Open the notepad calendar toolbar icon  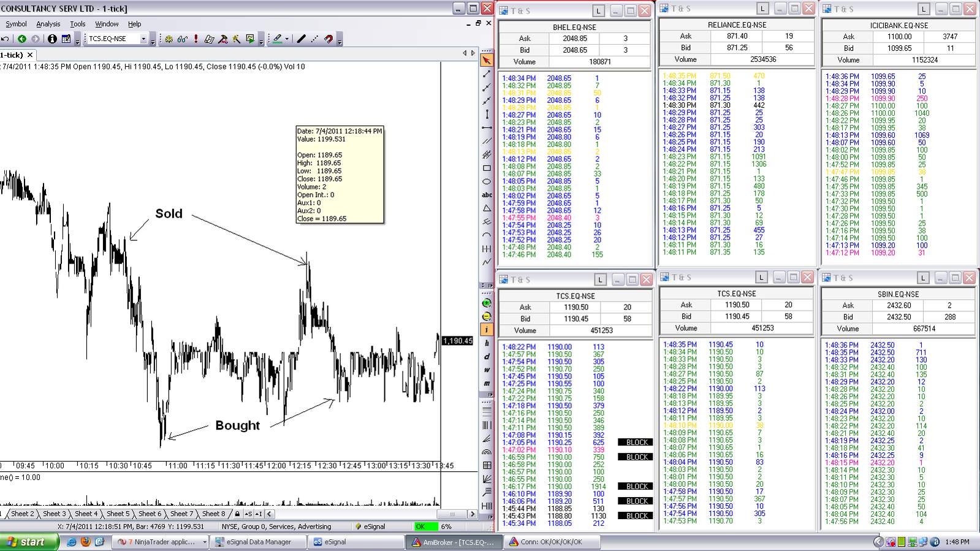(x=66, y=39)
